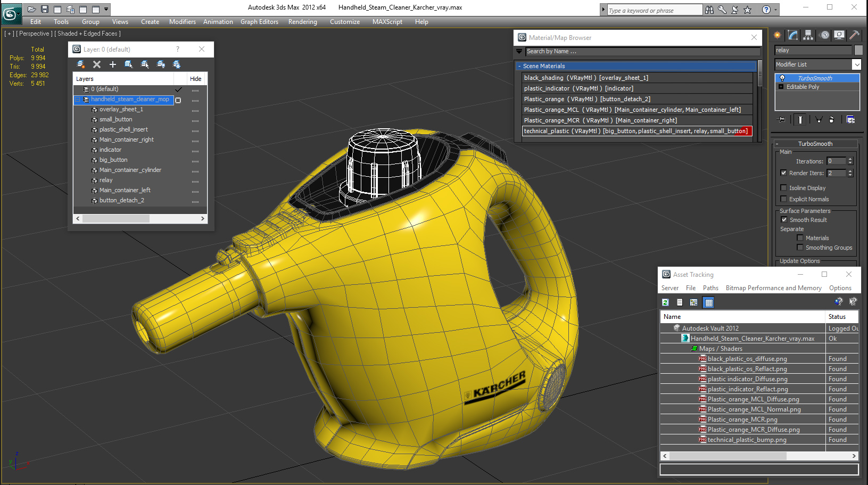Toggle Render Iters checkbox in TurboSmooth
This screenshot has width=868, height=485.
(783, 173)
